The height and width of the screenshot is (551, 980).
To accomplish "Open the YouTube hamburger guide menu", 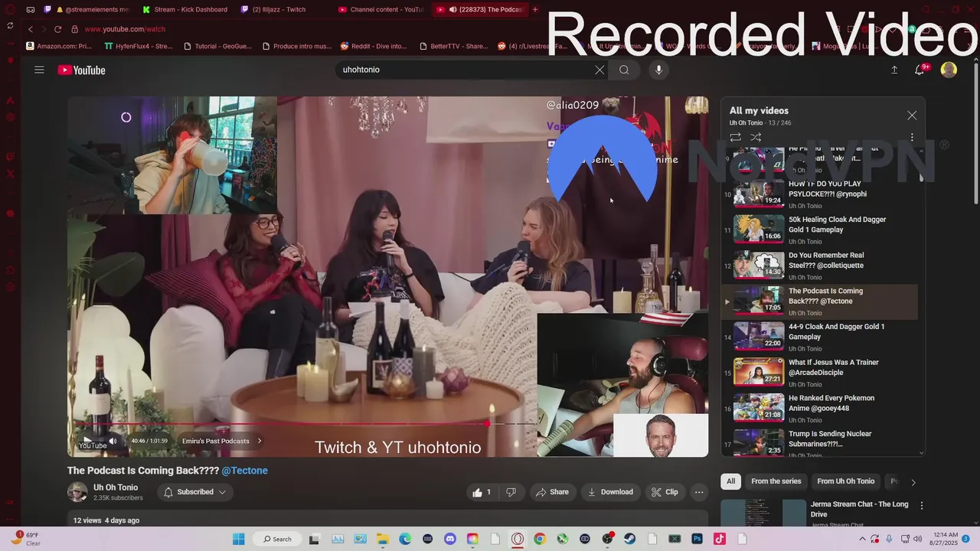I will pos(39,70).
